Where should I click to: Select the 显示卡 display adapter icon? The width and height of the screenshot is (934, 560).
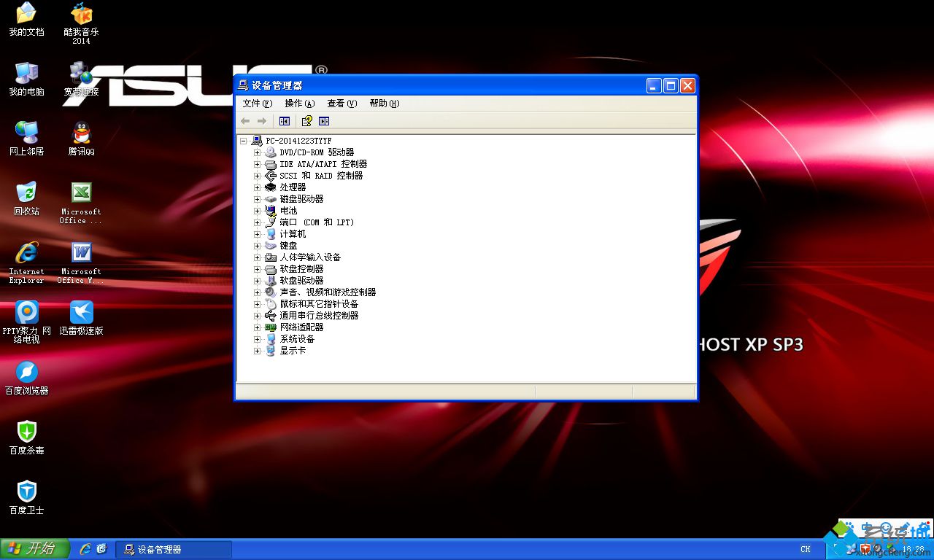coord(271,351)
